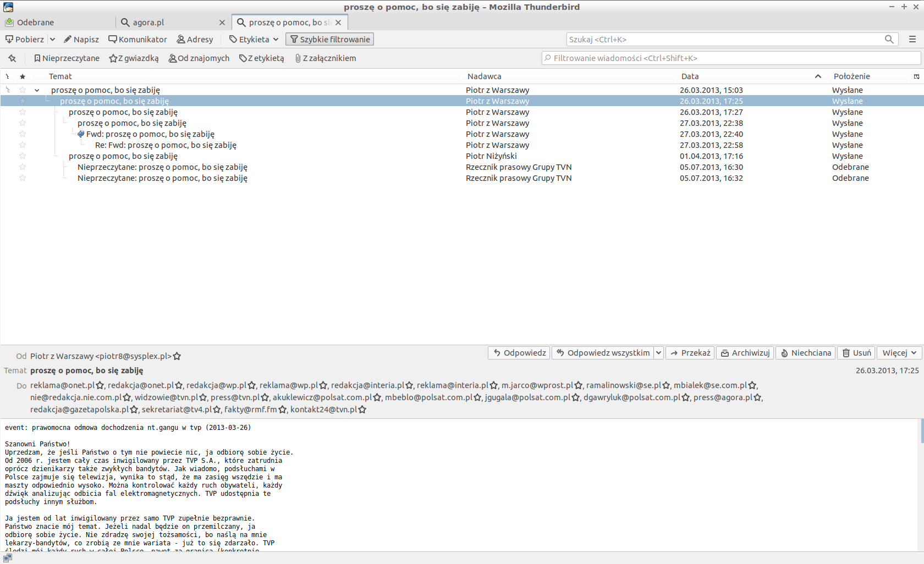Toggle the pin filter button
The width and height of the screenshot is (924, 564).
pyautogui.click(x=12, y=58)
